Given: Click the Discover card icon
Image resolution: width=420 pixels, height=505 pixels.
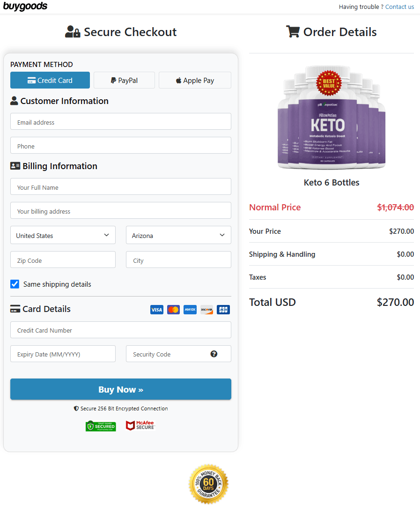Looking at the screenshot, I should tap(206, 310).
